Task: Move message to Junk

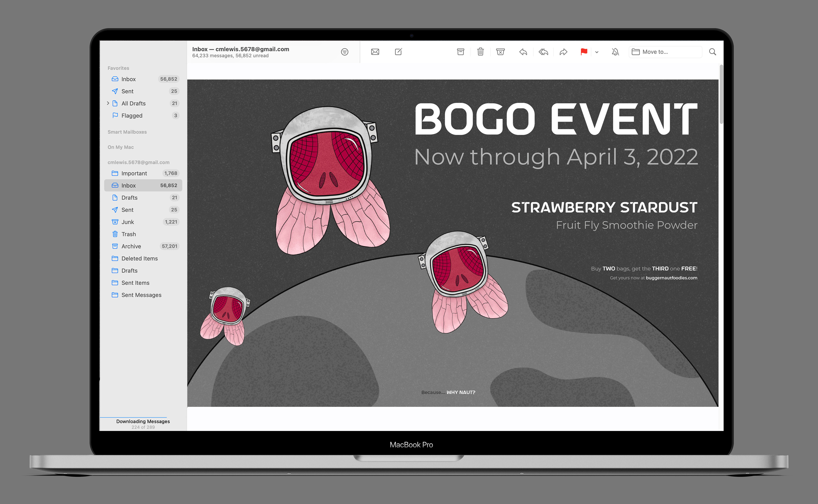Action: point(500,52)
